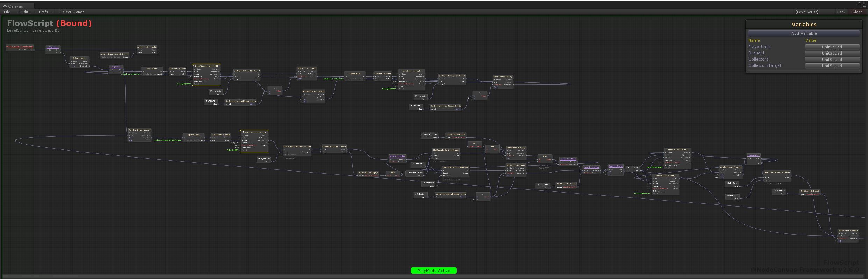Click the Select Owner button

pyautogui.click(x=72, y=12)
